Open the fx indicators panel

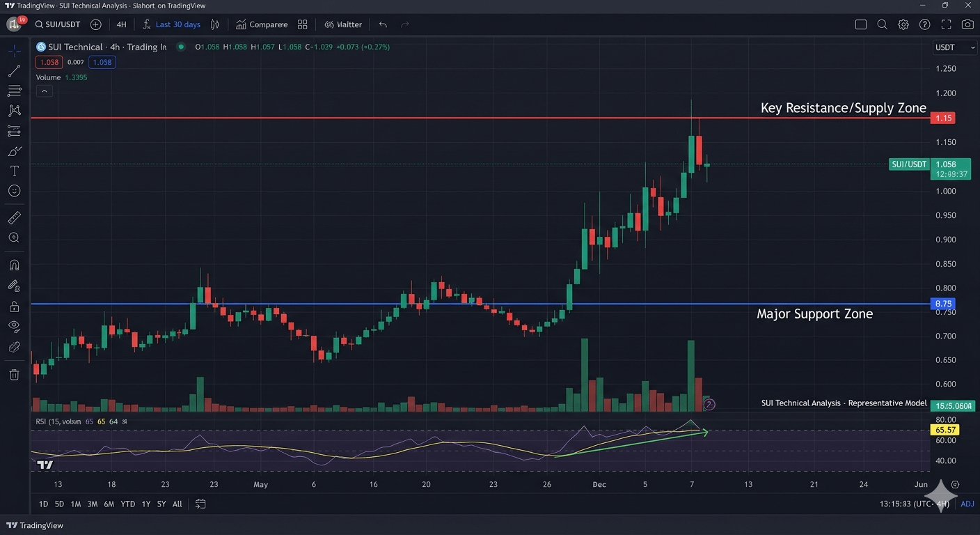[146, 24]
